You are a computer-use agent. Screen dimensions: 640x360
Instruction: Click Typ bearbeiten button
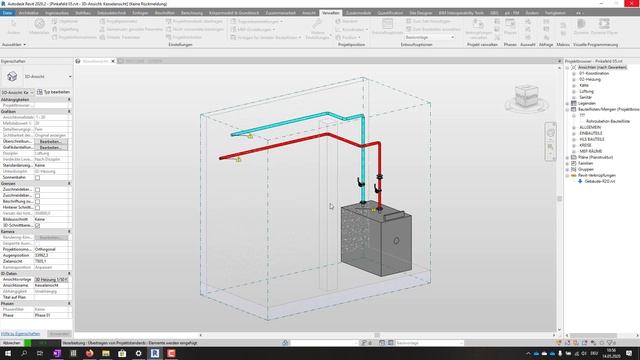(53, 92)
